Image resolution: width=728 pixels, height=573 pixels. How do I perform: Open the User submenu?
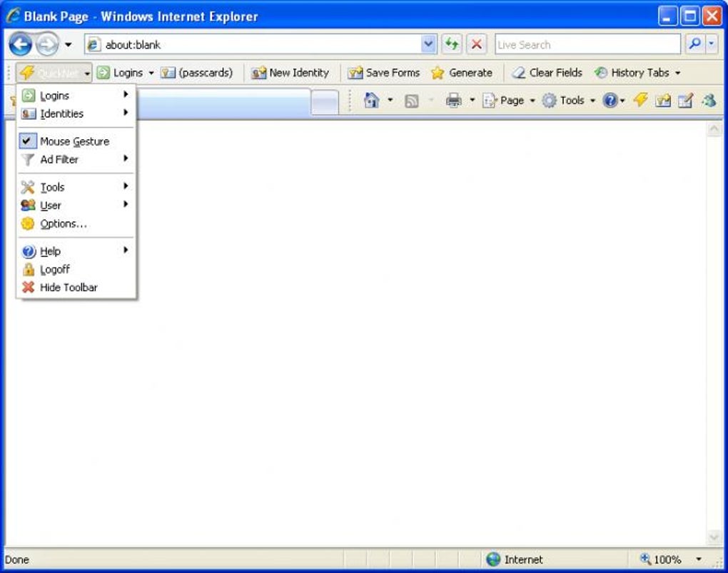pyautogui.click(x=76, y=206)
